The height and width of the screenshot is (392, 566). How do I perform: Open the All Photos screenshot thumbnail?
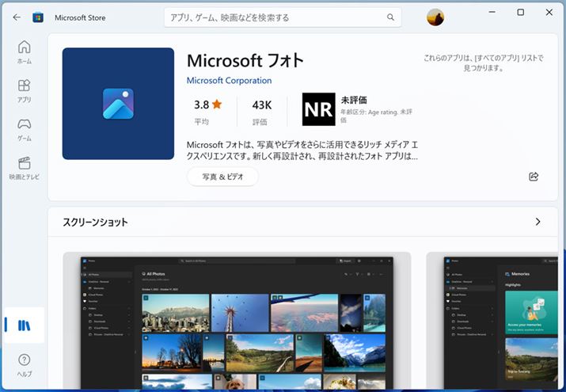[x=237, y=322]
